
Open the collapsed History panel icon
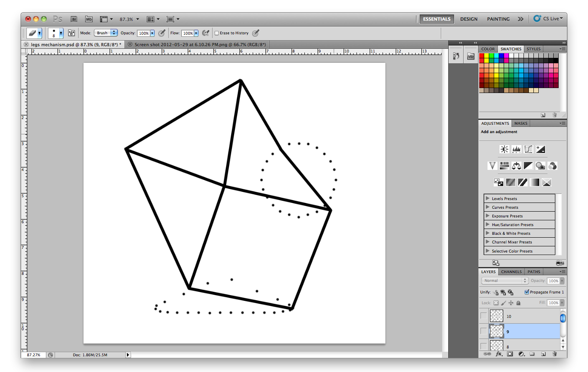click(456, 56)
